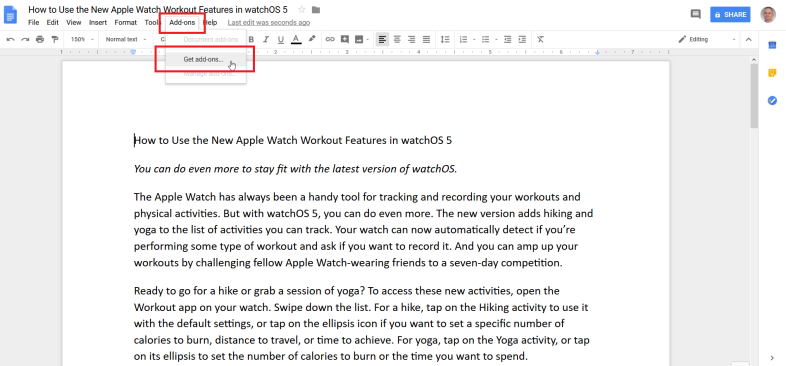786x366 pixels.
Task: Click the Insert link icon
Action: click(x=330, y=39)
